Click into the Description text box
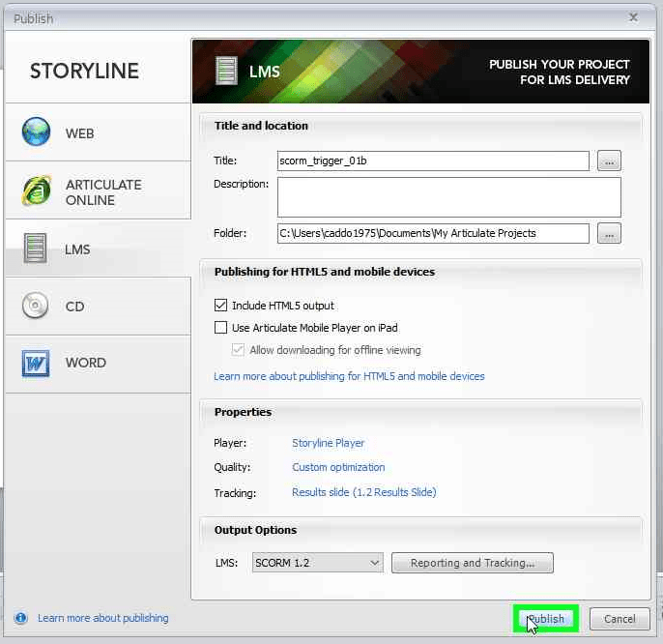 click(x=449, y=197)
